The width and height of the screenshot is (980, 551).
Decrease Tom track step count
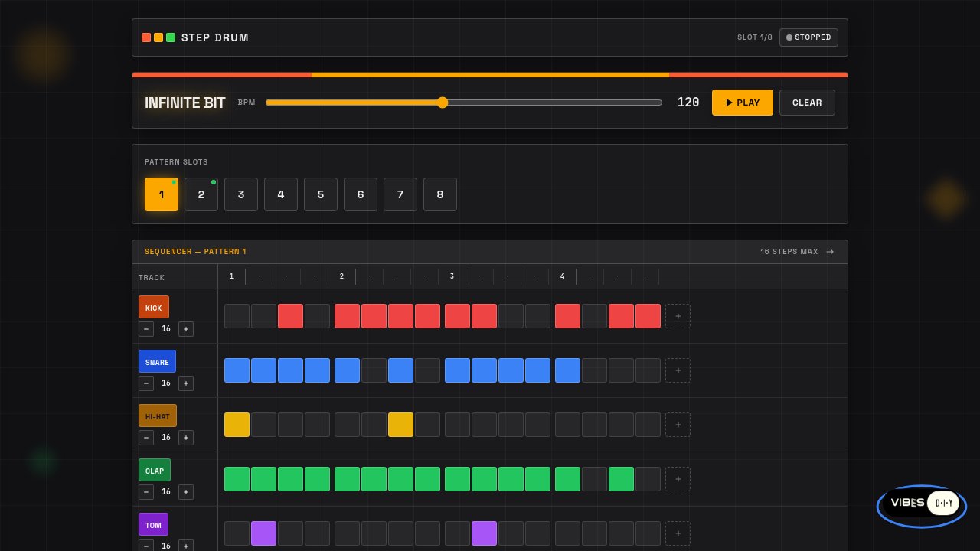coord(146,546)
